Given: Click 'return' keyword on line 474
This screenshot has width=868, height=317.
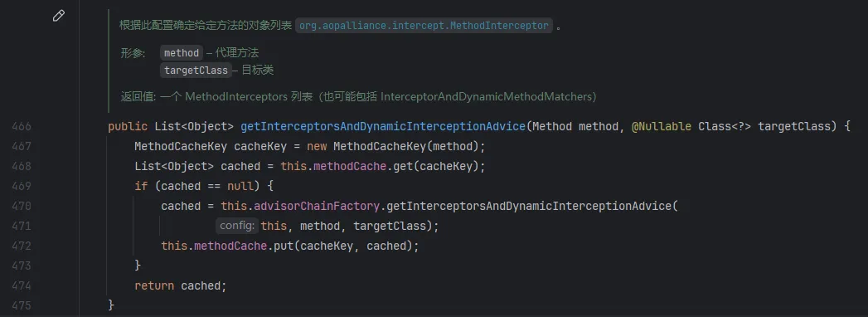Looking at the screenshot, I should pyautogui.click(x=154, y=286).
